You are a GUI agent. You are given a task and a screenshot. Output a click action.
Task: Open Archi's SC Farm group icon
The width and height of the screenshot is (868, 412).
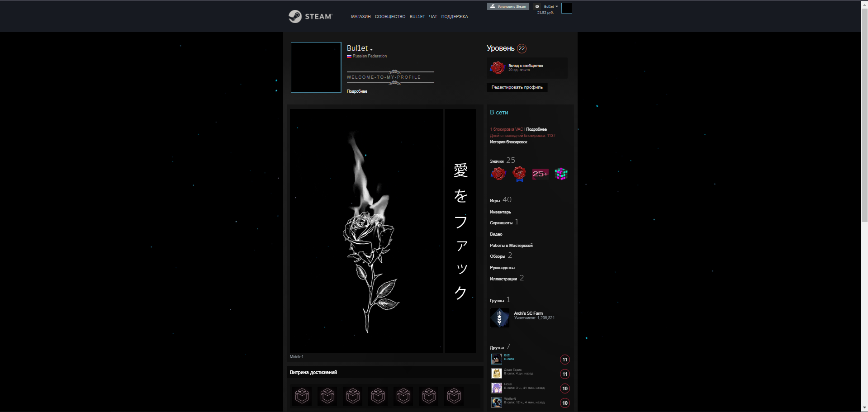pos(499,317)
